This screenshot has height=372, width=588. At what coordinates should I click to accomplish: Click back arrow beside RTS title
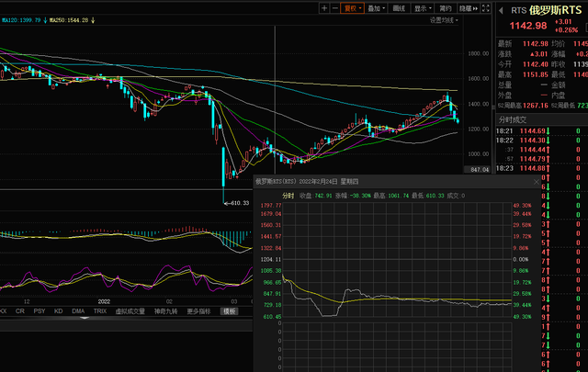pyautogui.click(x=501, y=10)
